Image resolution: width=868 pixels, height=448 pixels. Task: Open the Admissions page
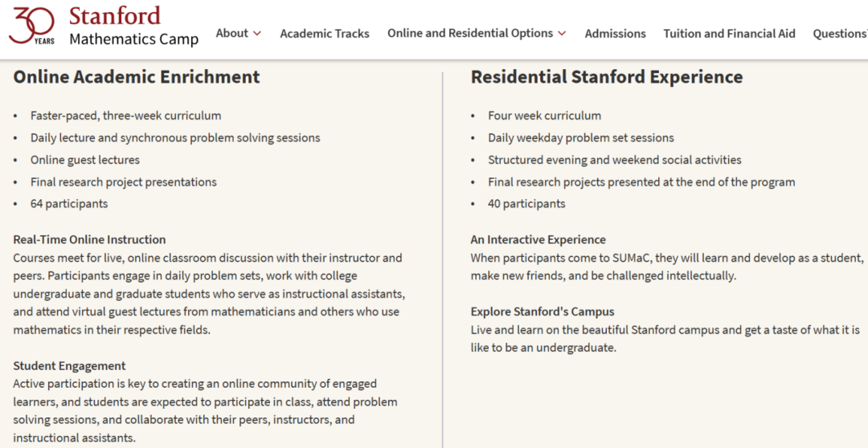(615, 34)
